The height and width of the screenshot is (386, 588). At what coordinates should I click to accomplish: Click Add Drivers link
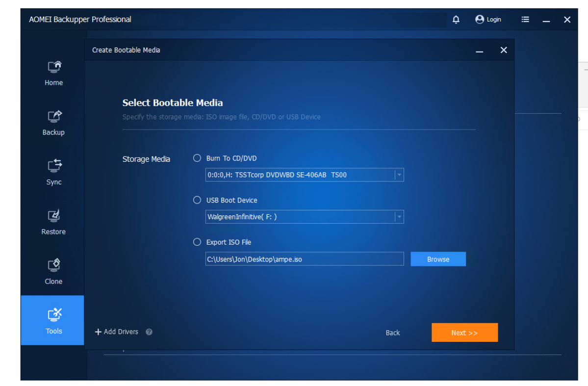[x=117, y=332]
